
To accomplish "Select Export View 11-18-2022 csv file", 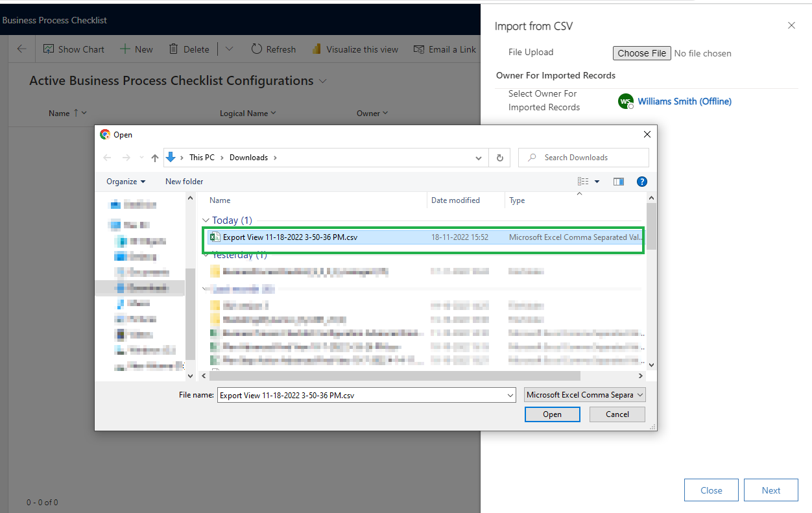I will click(x=290, y=237).
